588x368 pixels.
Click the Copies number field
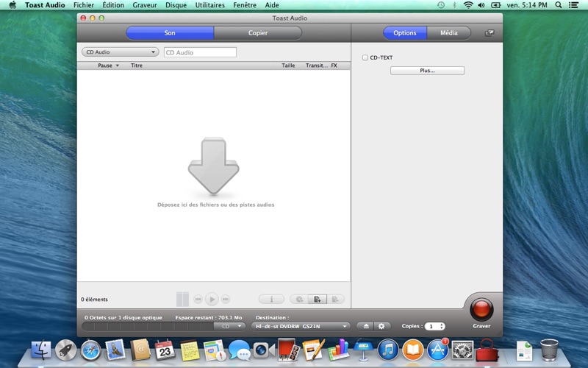click(431, 326)
